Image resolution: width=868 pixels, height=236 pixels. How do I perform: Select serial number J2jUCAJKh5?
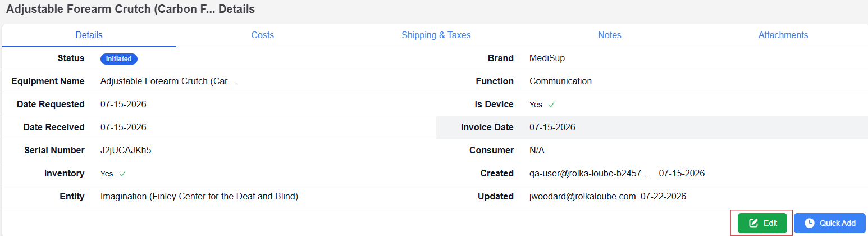(x=126, y=151)
